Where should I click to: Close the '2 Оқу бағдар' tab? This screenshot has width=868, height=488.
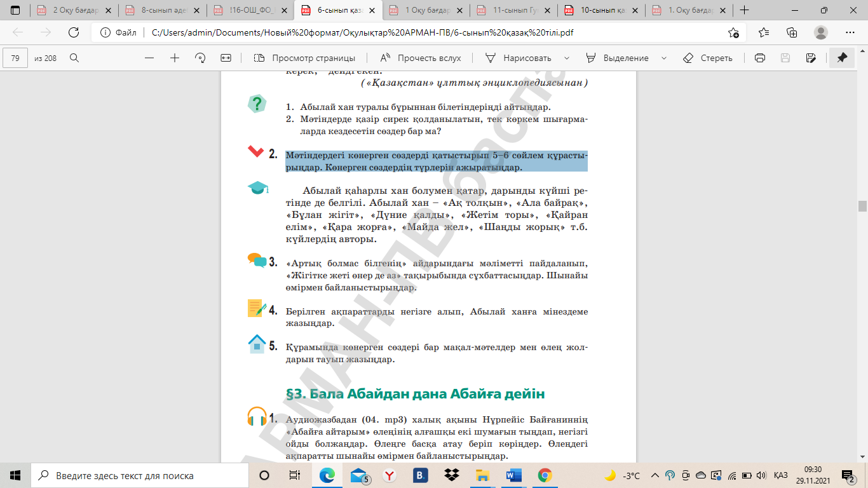pyautogui.click(x=107, y=10)
